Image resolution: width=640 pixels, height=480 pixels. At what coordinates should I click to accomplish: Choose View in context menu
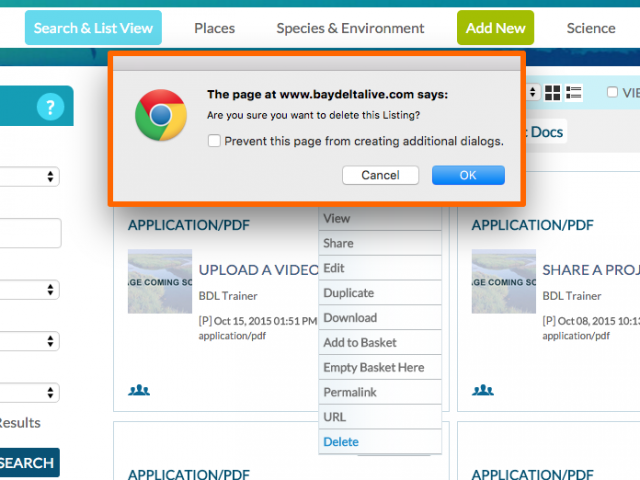tap(380, 219)
